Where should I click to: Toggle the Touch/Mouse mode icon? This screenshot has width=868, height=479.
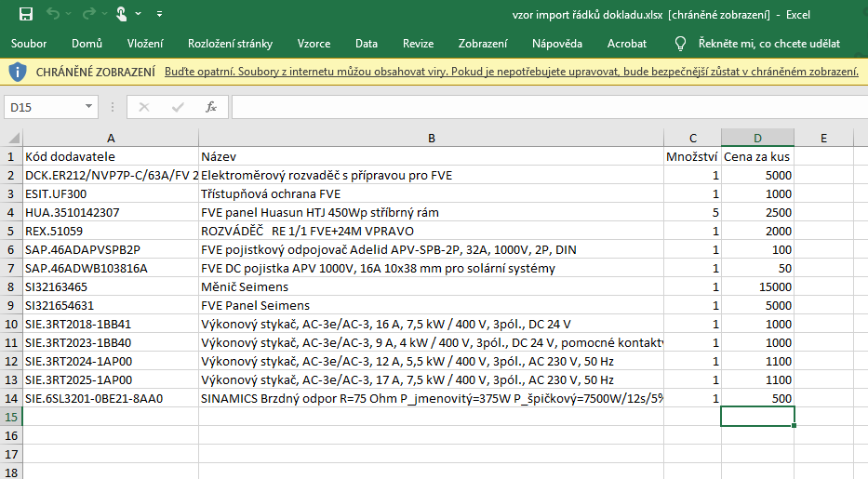pos(121,14)
